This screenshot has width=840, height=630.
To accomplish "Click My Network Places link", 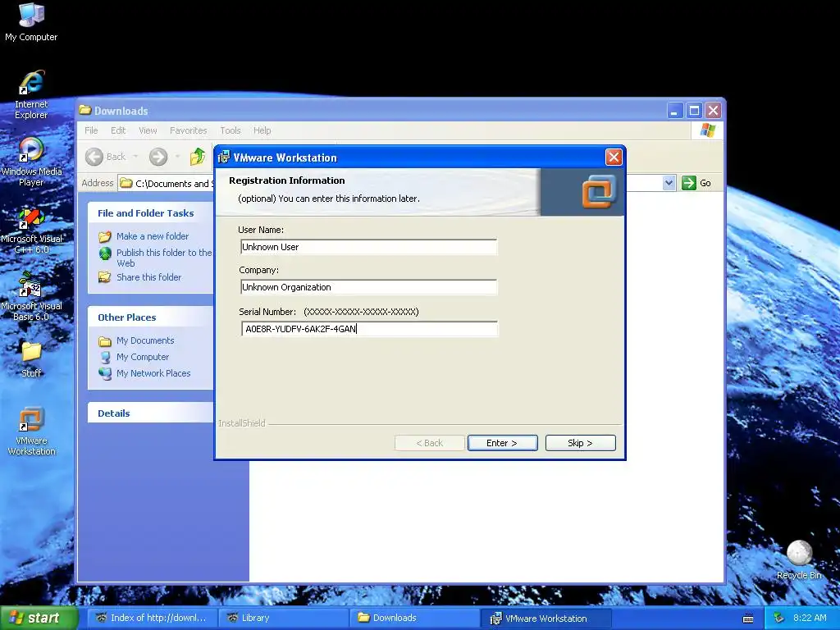I will coord(153,373).
